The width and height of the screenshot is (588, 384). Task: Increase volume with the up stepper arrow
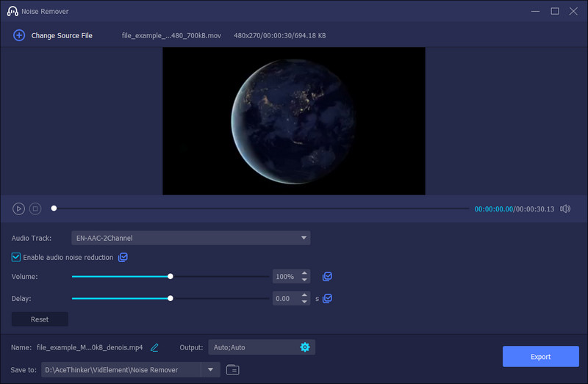(x=304, y=273)
